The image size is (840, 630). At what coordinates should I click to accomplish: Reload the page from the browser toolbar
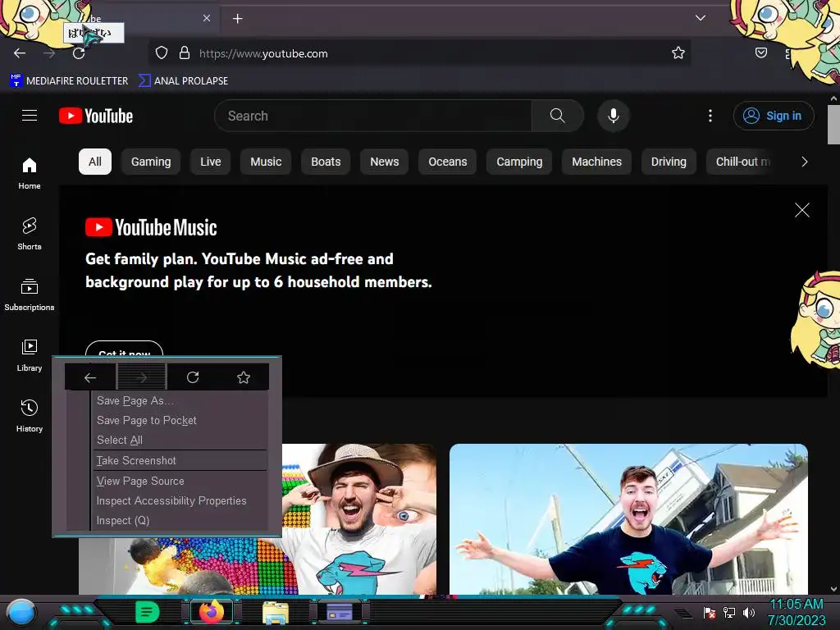(x=79, y=53)
